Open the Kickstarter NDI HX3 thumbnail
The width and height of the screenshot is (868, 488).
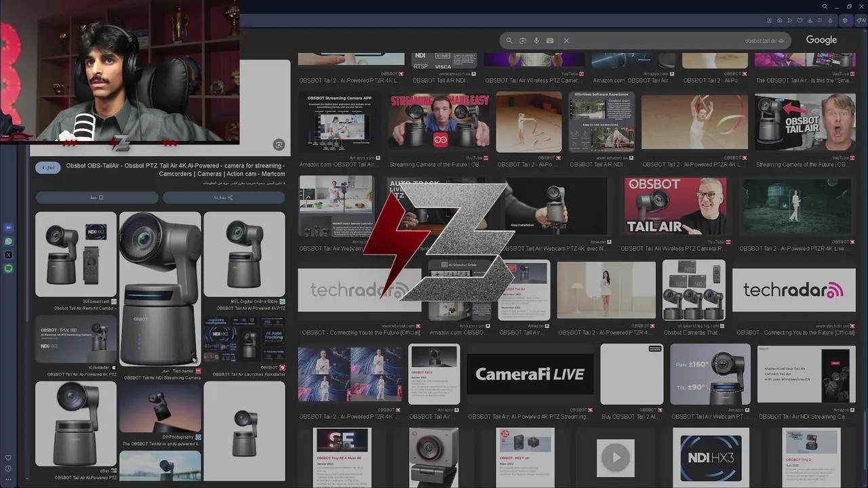pyautogui.click(x=76, y=338)
